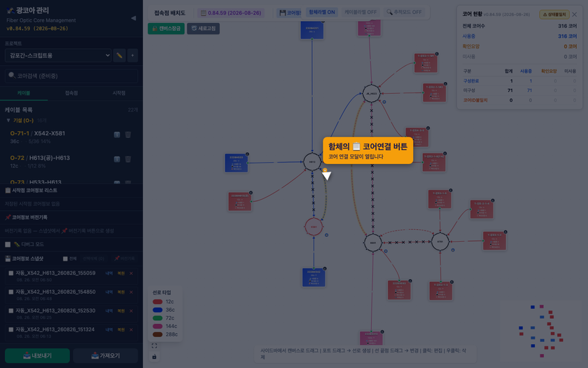Open info for cable O-72
This screenshot has width=588, height=368.
click(117, 159)
